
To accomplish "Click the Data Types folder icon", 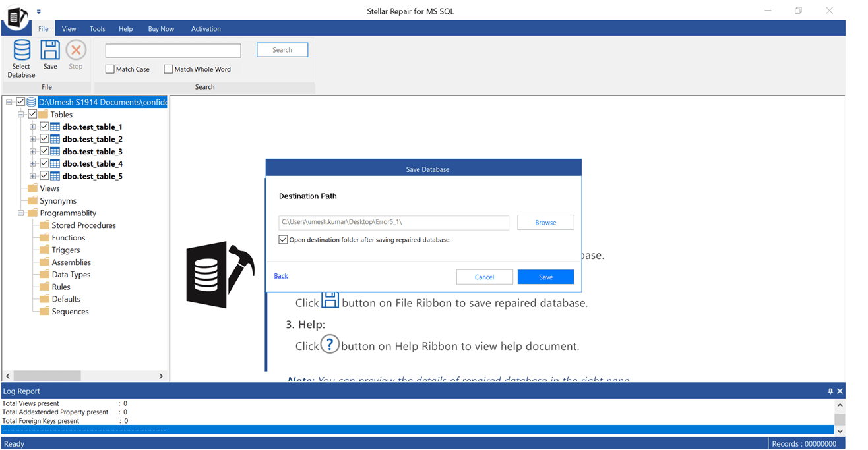I will pyautogui.click(x=44, y=274).
